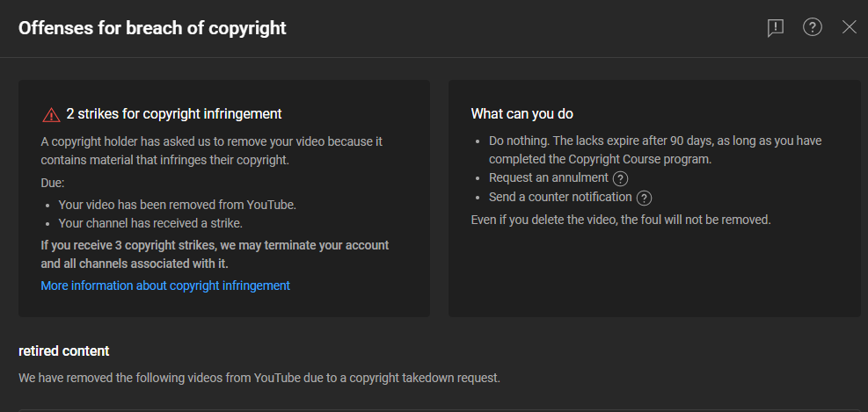Open the send feedback icon in the header
The width and height of the screenshot is (868, 412).
[775, 27]
